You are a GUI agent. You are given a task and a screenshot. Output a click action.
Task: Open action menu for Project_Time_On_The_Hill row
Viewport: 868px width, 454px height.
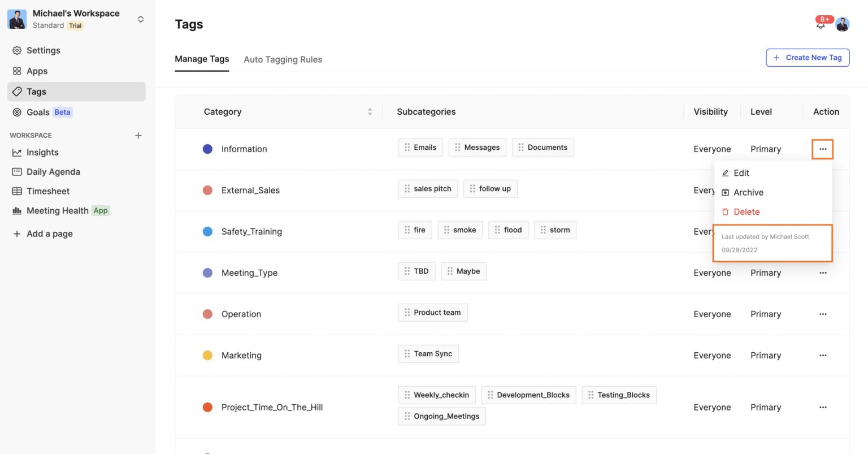tap(823, 408)
